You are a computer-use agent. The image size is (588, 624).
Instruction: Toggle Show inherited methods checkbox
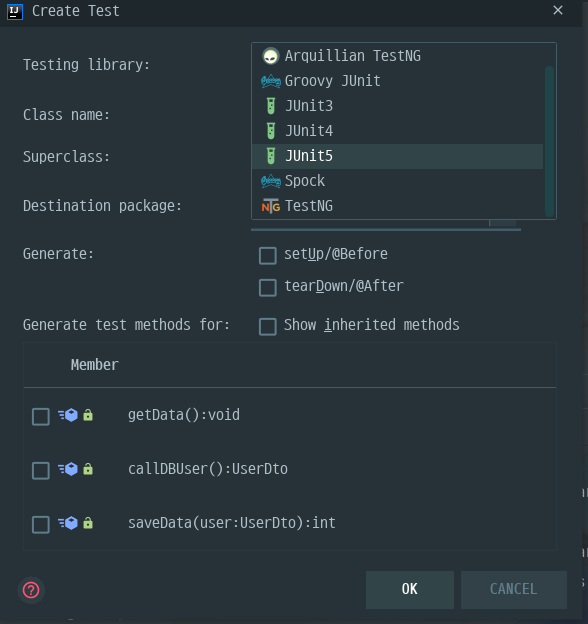tap(268, 327)
